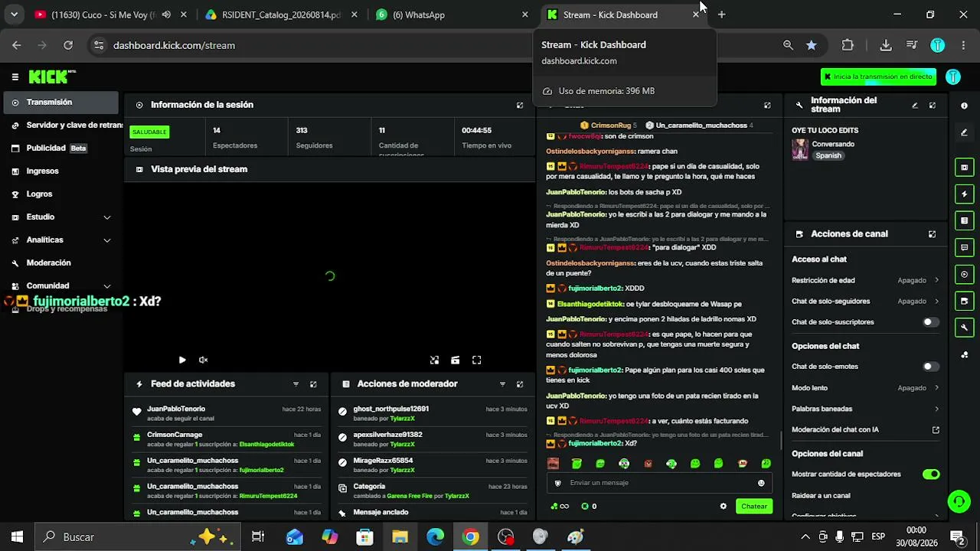This screenshot has height=551, width=980.
Task: Expand Palabras baneadas option
Action: click(x=865, y=409)
